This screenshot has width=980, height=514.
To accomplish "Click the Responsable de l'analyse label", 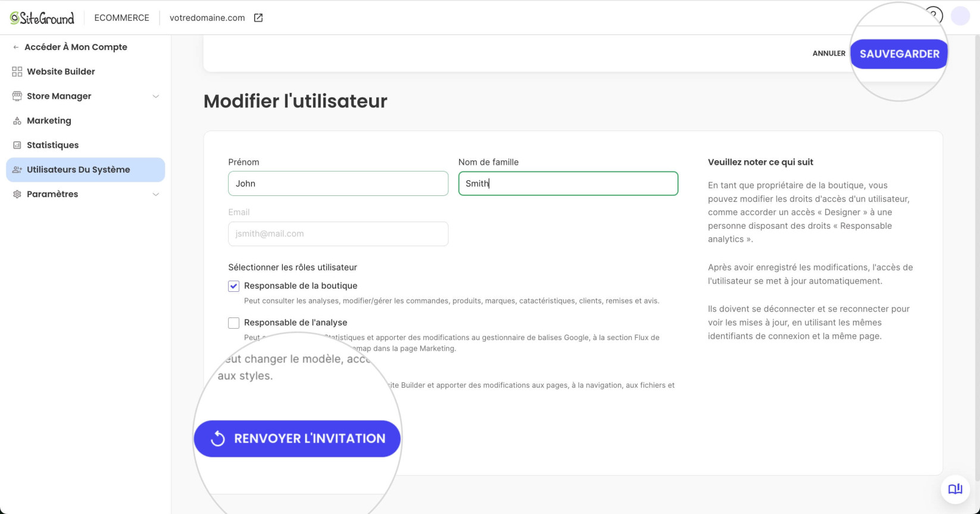I will pos(295,322).
